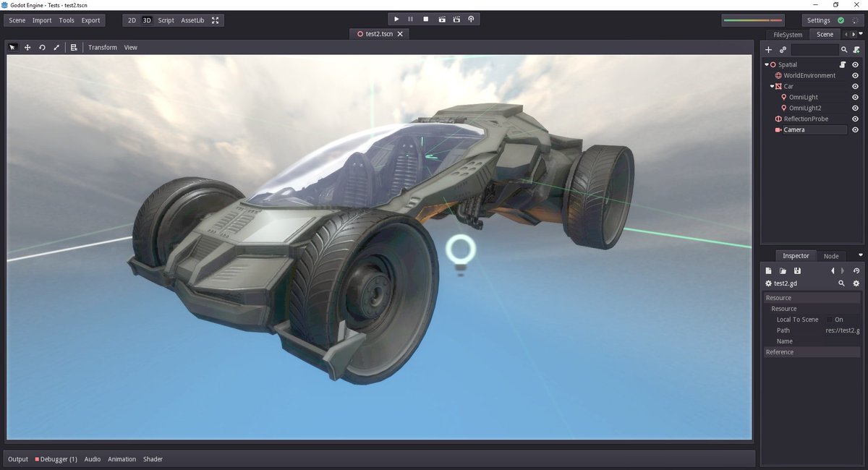The width and height of the screenshot is (868, 470).
Task: Select the Move tool in the 3D toolbar
Action: click(27, 47)
